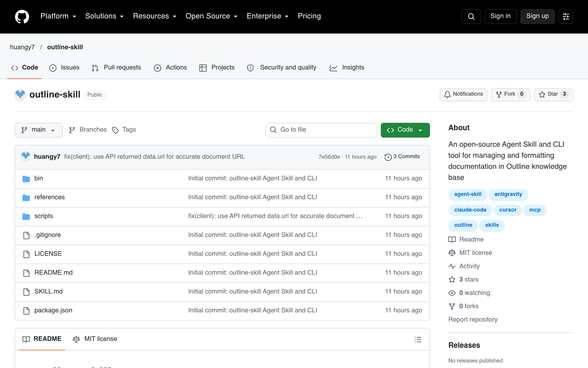
Task: Click the README.md file icon
Action: coord(26,273)
